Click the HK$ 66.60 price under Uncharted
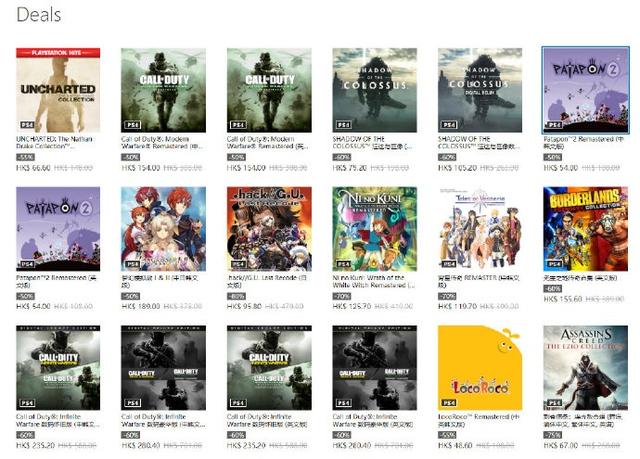The height and width of the screenshot is (459, 640). (x=33, y=168)
